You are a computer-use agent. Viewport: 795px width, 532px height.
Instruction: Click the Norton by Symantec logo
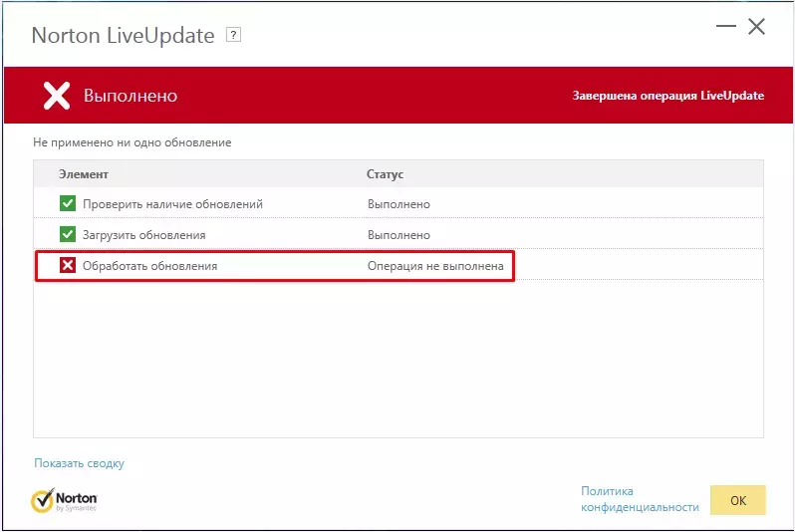pyautogui.click(x=64, y=500)
